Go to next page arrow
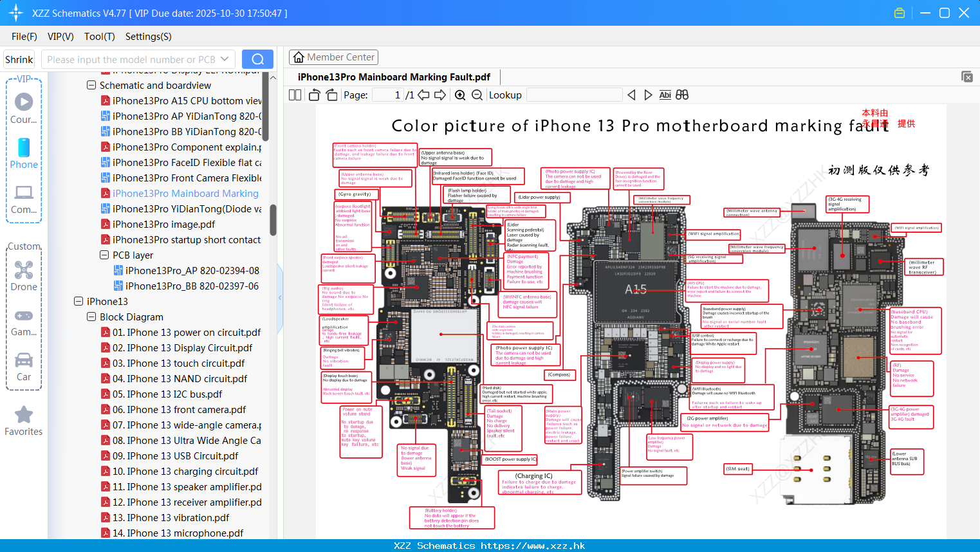Screen dimensions: 980x552 tap(440, 95)
